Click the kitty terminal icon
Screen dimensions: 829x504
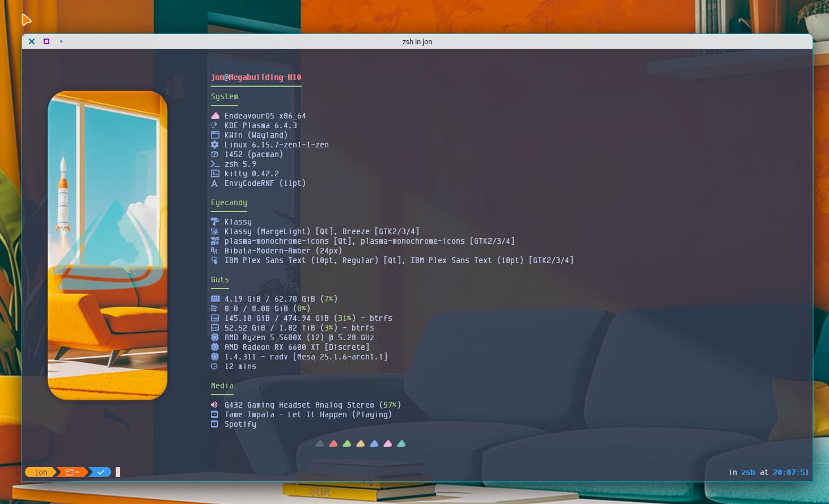point(215,173)
